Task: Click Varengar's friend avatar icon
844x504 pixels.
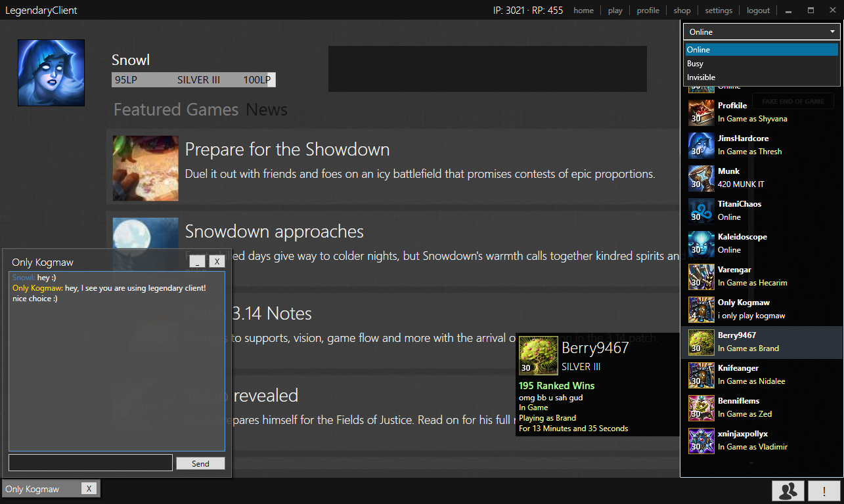Action: pos(701,276)
